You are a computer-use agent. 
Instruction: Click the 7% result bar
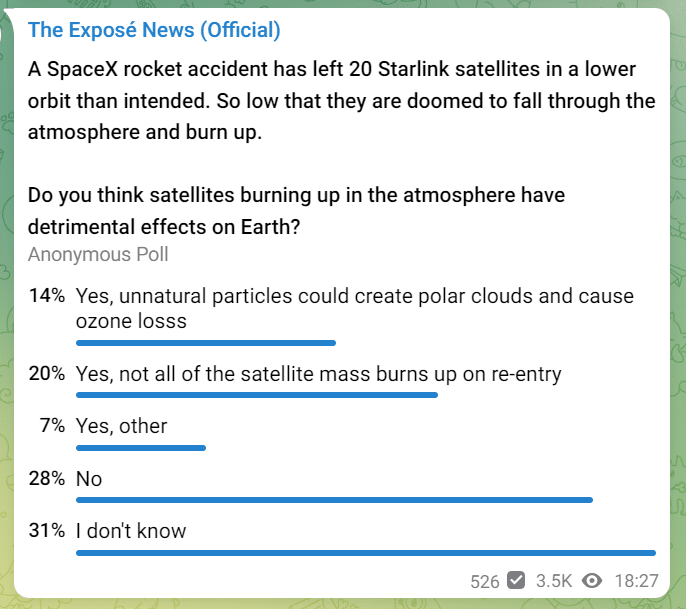141,448
